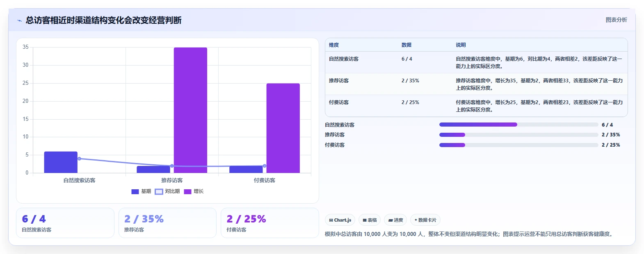The image size is (644, 254).
Task: Click the footer note starting '模拟中总访客由 10,000'
Action: click(470, 234)
